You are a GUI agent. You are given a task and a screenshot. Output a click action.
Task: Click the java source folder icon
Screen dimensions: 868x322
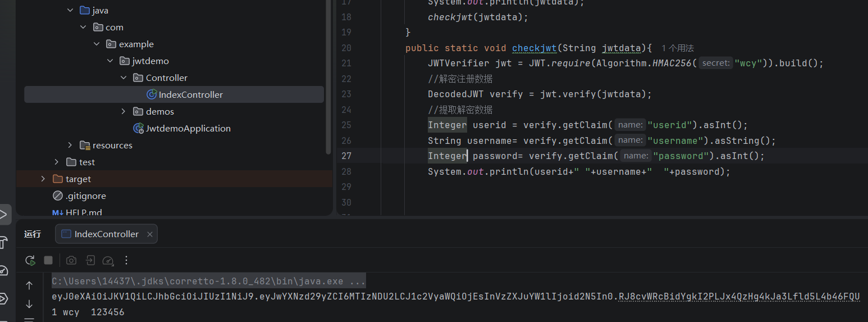point(85,10)
